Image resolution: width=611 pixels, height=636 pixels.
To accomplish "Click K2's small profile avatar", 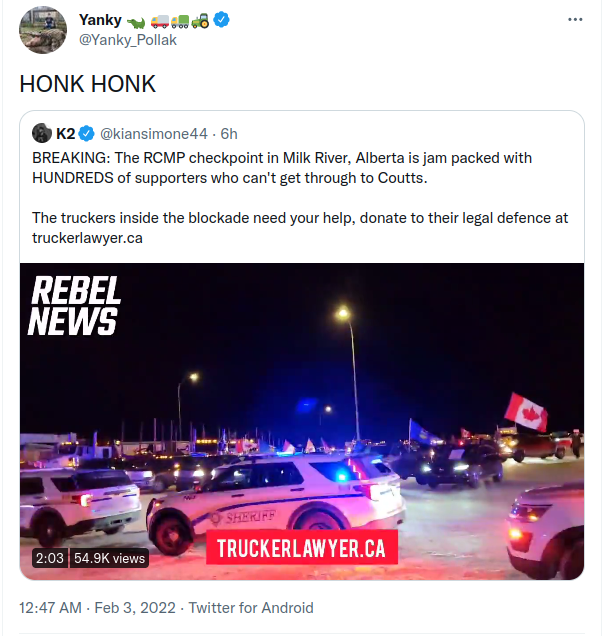I will pyautogui.click(x=42, y=133).
